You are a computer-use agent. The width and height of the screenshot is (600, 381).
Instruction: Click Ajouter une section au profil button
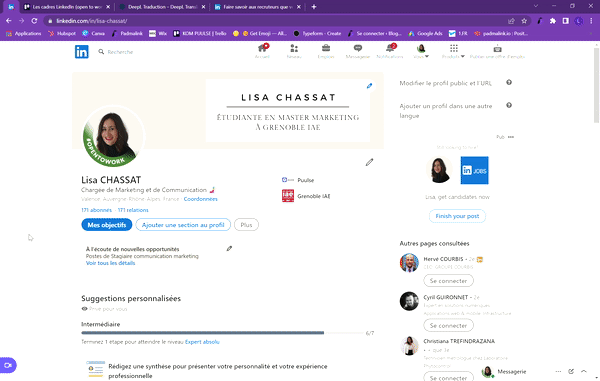(x=183, y=225)
